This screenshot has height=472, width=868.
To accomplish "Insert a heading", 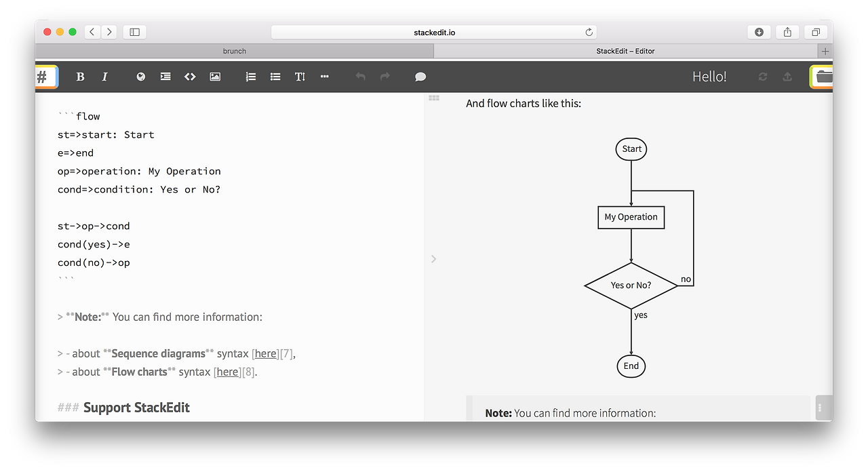I will [x=300, y=77].
